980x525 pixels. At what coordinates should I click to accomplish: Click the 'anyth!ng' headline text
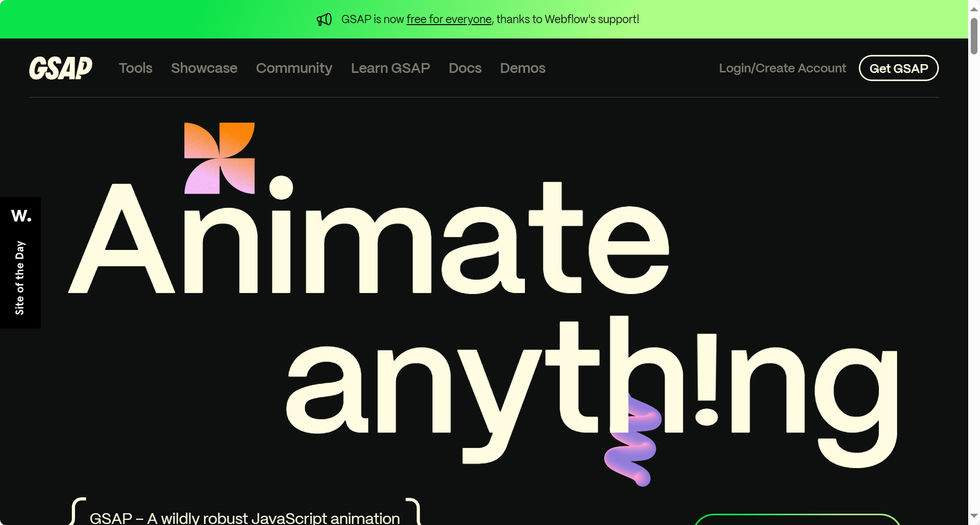pyautogui.click(x=592, y=392)
